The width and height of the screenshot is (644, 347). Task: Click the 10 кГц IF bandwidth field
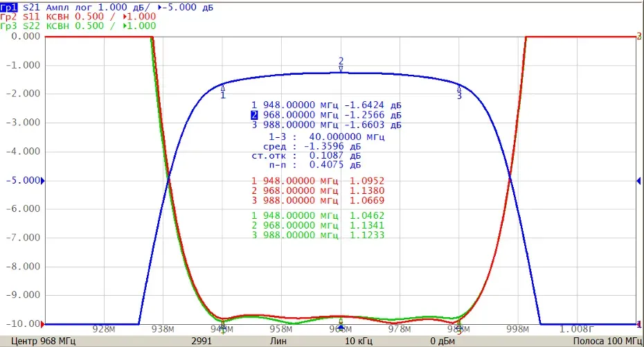point(359,341)
